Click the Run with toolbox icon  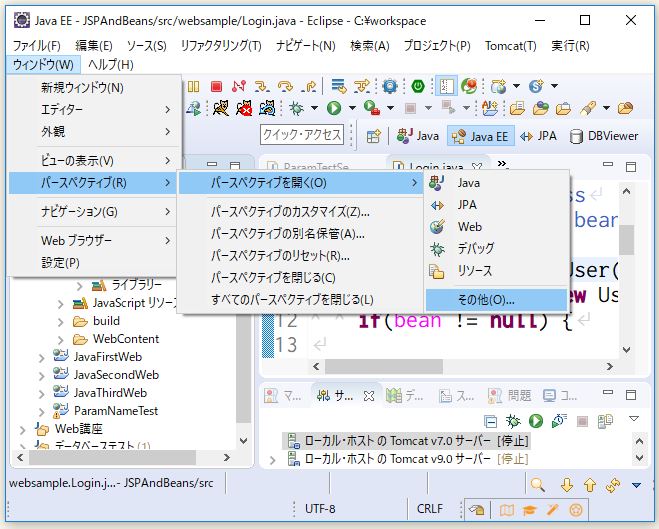[372, 108]
